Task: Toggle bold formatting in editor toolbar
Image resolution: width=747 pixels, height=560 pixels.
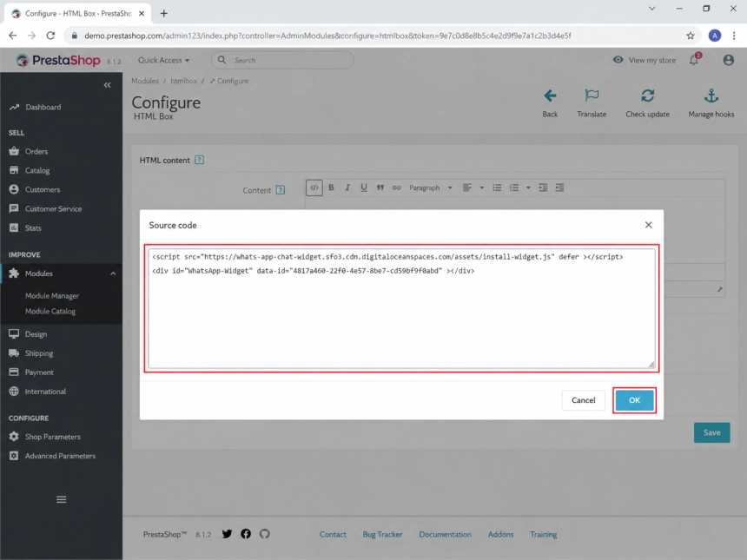Action: click(x=331, y=188)
